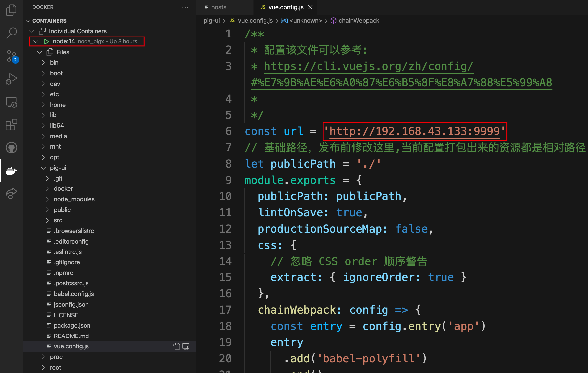Open the GitHub view in activity bar
Screen dimensions: 588x373
click(11, 148)
